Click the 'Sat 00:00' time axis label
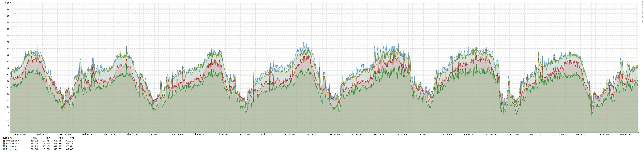 point(312,135)
